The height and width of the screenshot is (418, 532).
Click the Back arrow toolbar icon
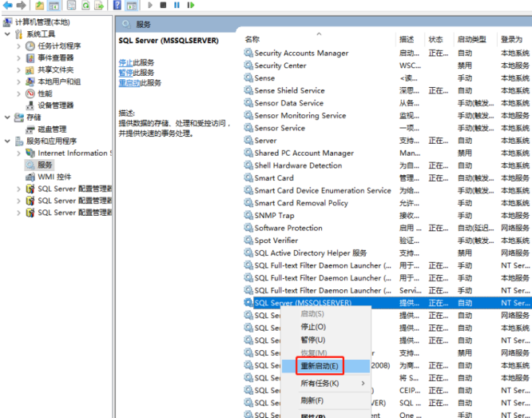7,5
